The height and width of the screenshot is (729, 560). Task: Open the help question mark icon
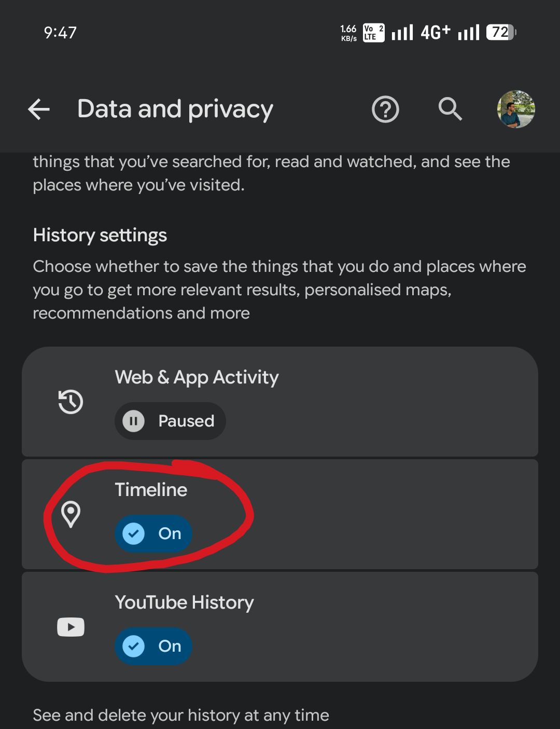coord(385,109)
